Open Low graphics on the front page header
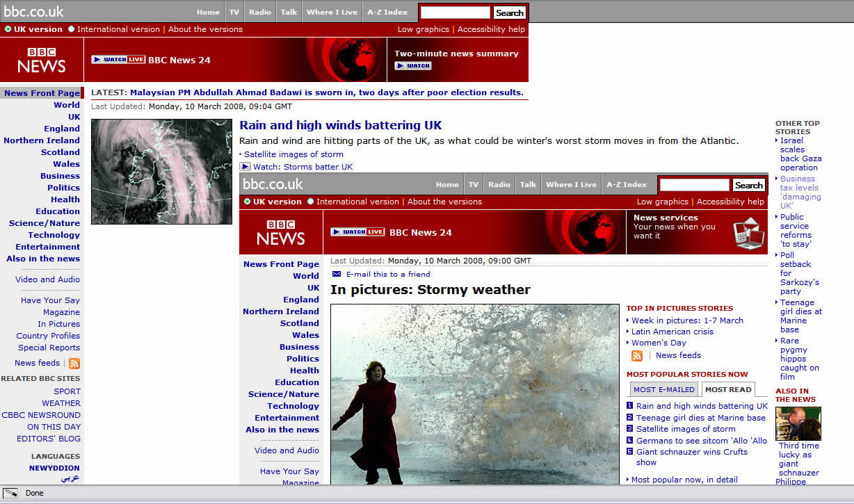Viewport: 854px width, 504px height. click(424, 29)
